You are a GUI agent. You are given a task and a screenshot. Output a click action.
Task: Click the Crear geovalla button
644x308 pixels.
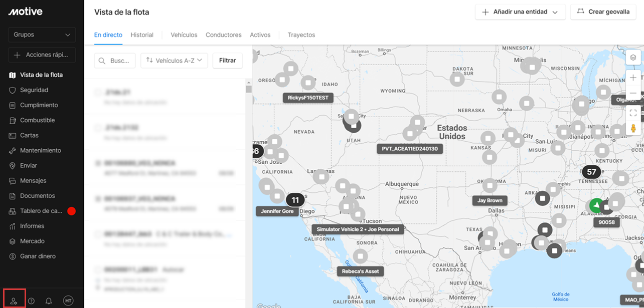603,12
